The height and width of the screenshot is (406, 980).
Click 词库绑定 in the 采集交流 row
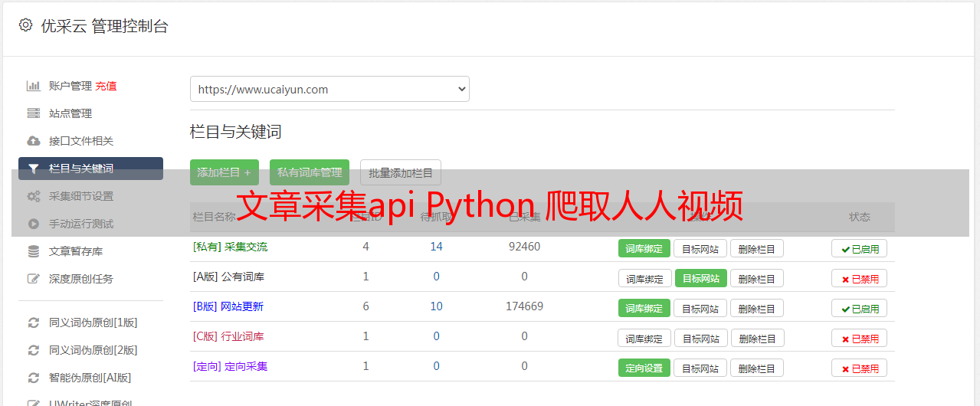click(x=644, y=248)
